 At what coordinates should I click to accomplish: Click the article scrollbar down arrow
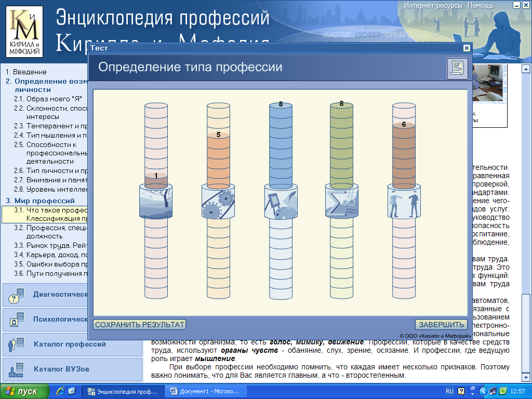526,377
